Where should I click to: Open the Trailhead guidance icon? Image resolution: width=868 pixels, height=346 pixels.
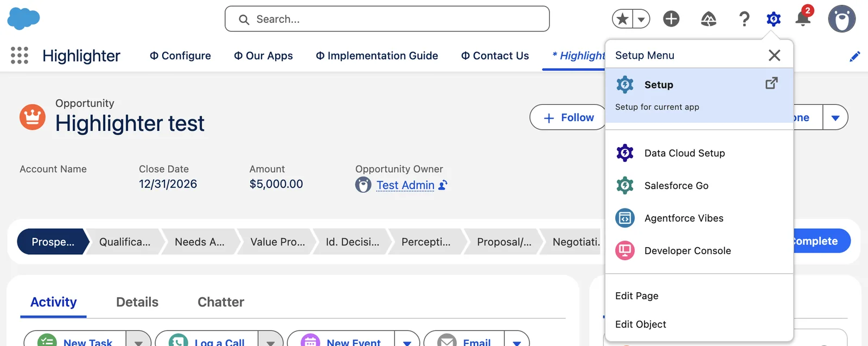pyautogui.click(x=709, y=19)
